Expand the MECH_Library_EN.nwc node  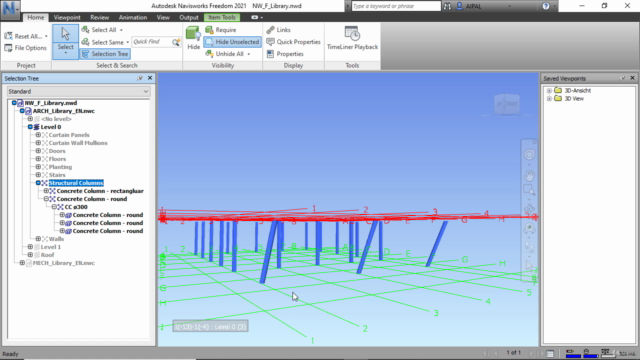[22, 263]
